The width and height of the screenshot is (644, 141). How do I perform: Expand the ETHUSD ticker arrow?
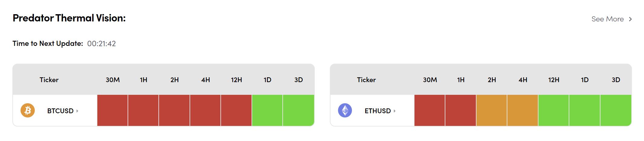coord(395,111)
